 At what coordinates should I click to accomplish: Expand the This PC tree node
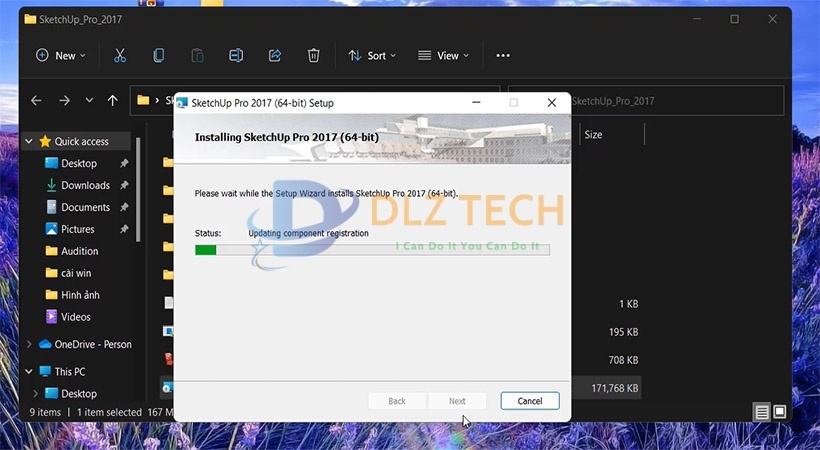28,372
